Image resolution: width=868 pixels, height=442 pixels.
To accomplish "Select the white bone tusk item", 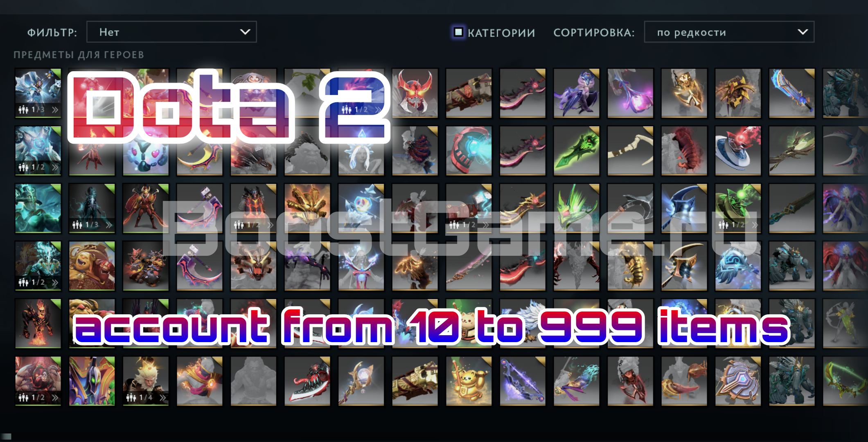I will tap(630, 151).
